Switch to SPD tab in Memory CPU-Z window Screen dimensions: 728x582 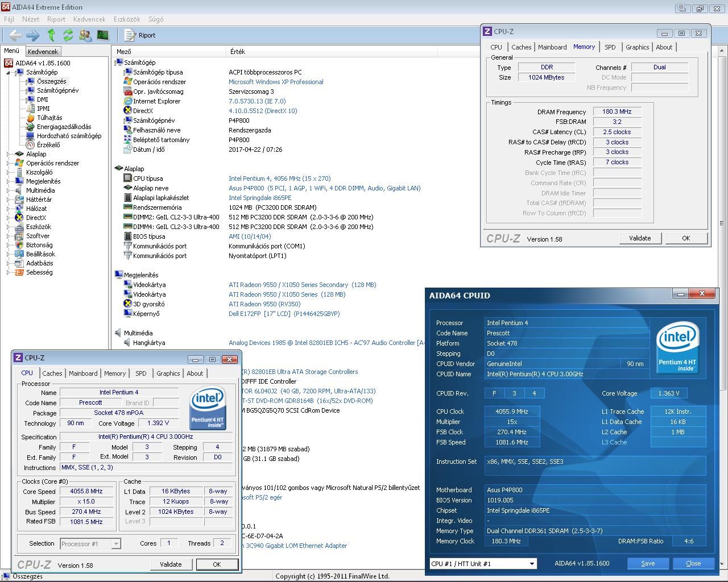coord(610,47)
